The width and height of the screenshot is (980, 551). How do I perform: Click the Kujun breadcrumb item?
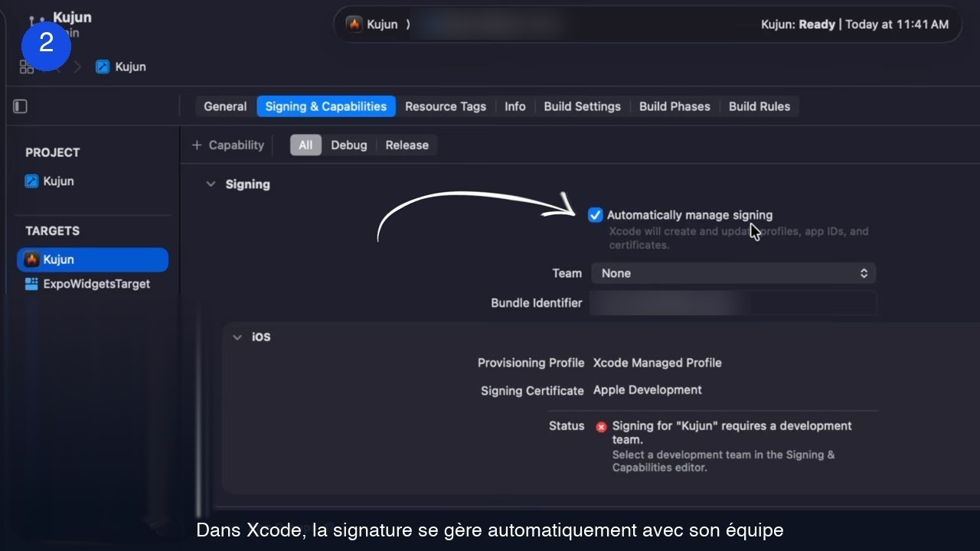(131, 67)
